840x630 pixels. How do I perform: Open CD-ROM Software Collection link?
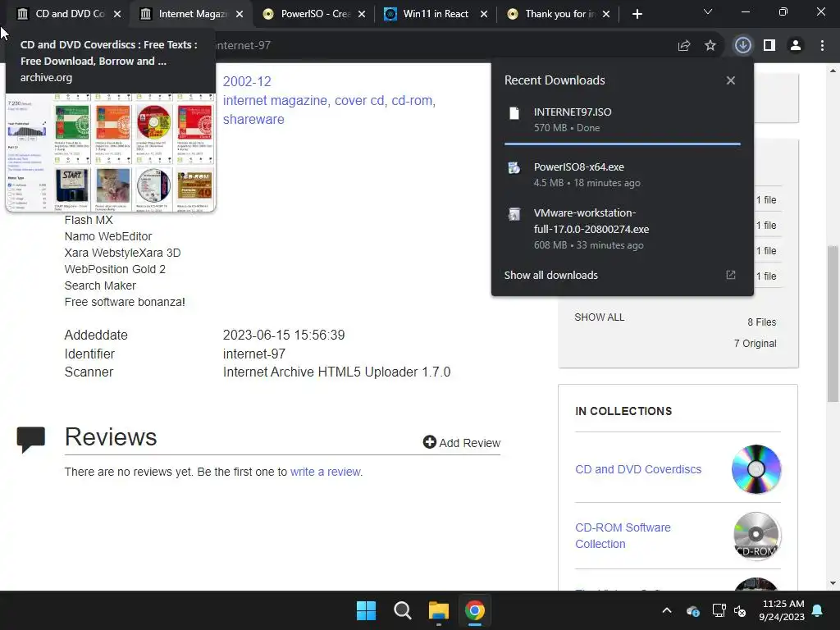pyautogui.click(x=623, y=536)
